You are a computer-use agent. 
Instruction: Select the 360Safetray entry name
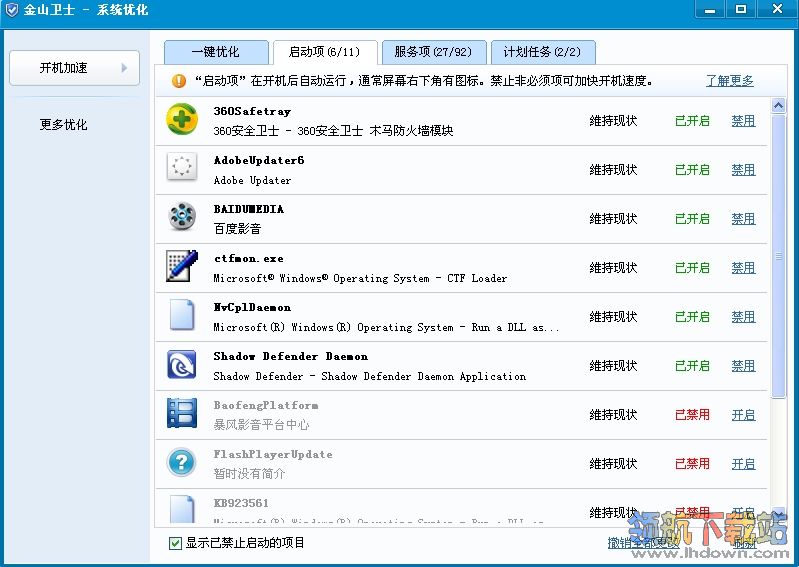(x=252, y=111)
